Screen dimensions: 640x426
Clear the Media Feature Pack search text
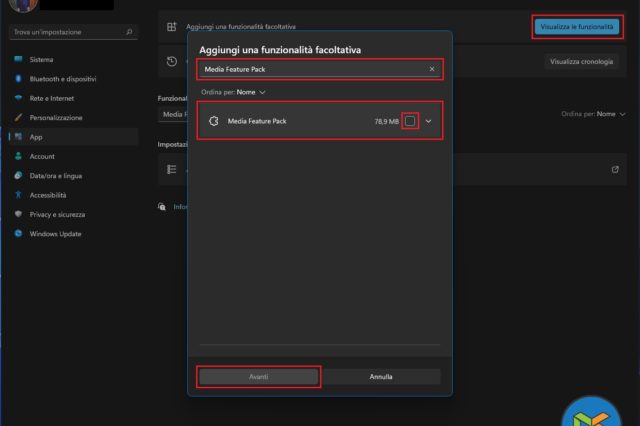[x=432, y=69]
